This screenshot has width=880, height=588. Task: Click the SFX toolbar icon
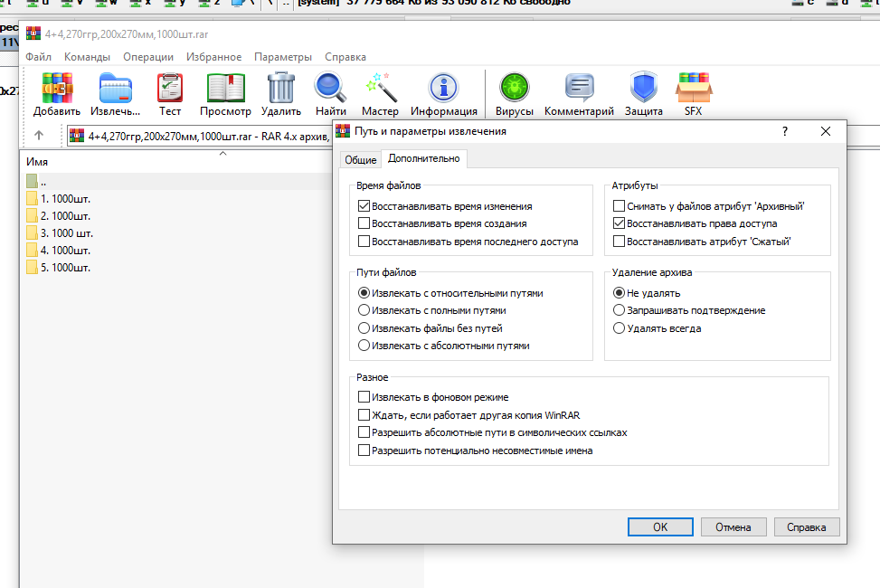(x=694, y=88)
